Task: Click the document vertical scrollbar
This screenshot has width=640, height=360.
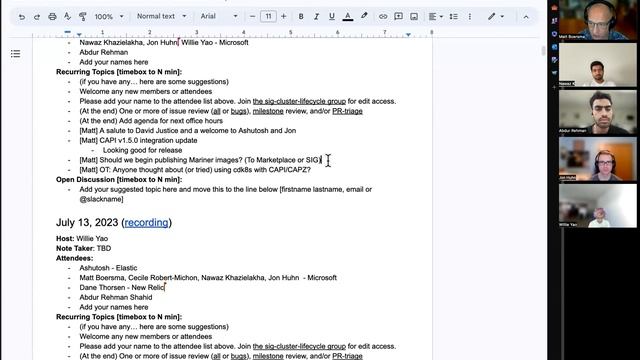Action: (543, 51)
